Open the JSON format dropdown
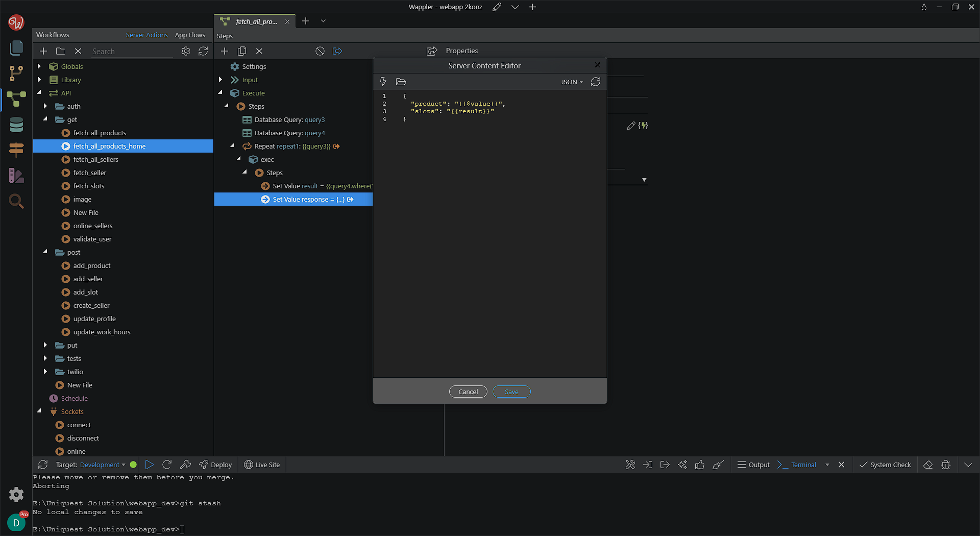This screenshot has height=536, width=980. pyautogui.click(x=572, y=82)
